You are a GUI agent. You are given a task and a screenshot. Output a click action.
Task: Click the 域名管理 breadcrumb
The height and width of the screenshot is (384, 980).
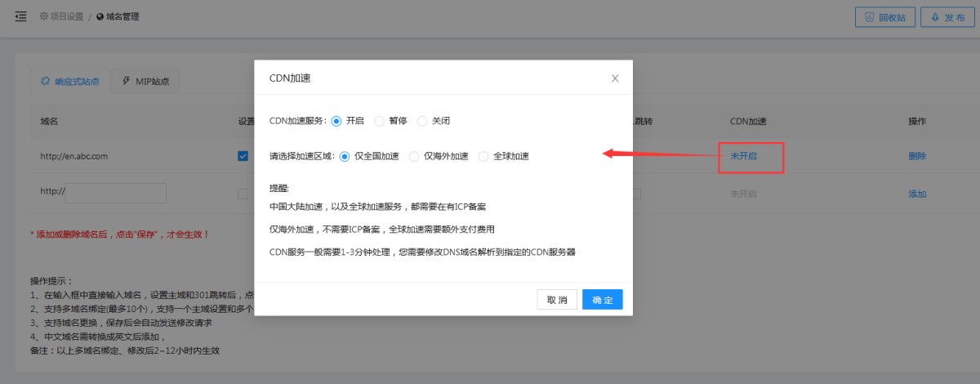(118, 16)
